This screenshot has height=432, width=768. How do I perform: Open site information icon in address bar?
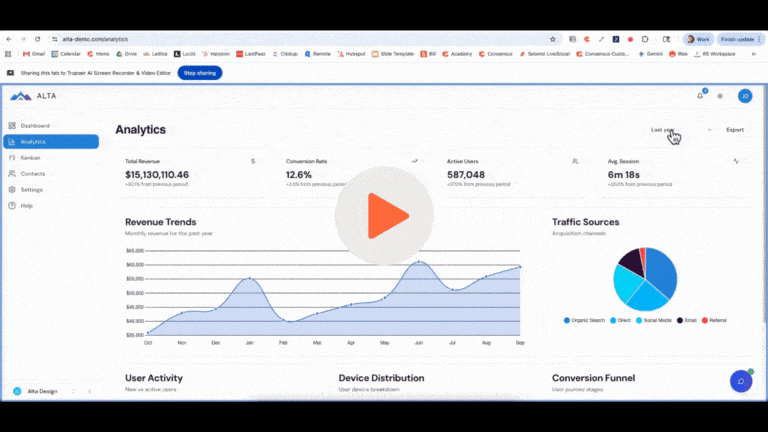click(x=54, y=39)
